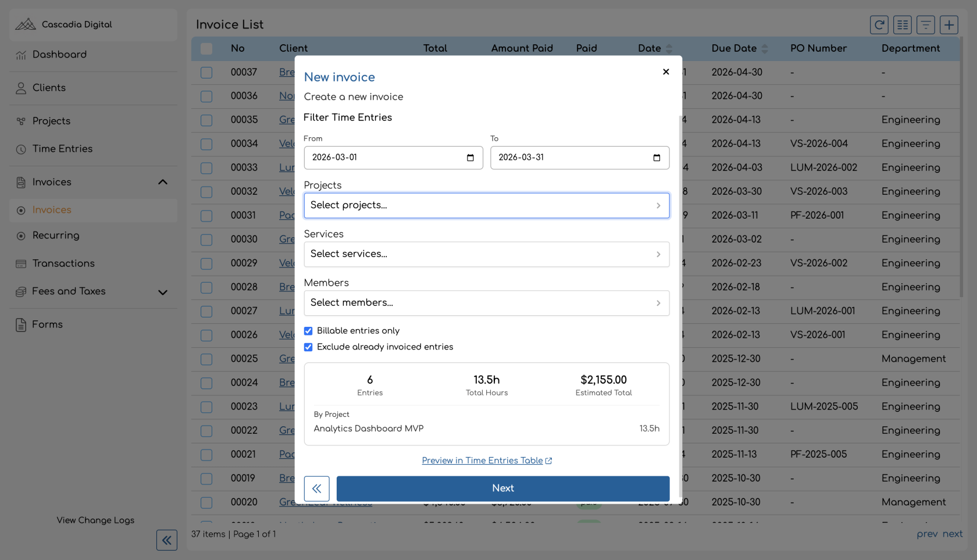Check the box for invoice 00025

click(x=206, y=359)
